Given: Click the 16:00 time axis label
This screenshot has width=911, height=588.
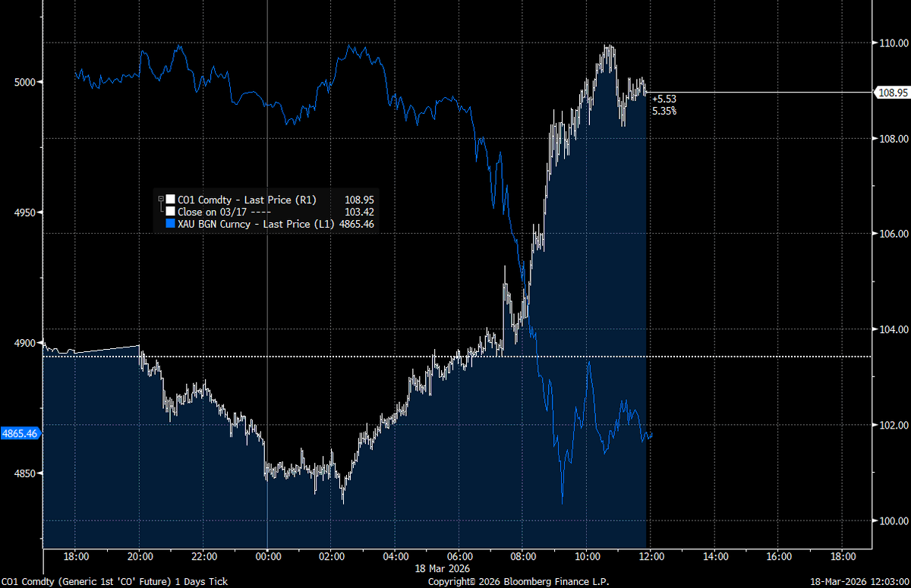Looking at the screenshot, I should coord(777,556).
